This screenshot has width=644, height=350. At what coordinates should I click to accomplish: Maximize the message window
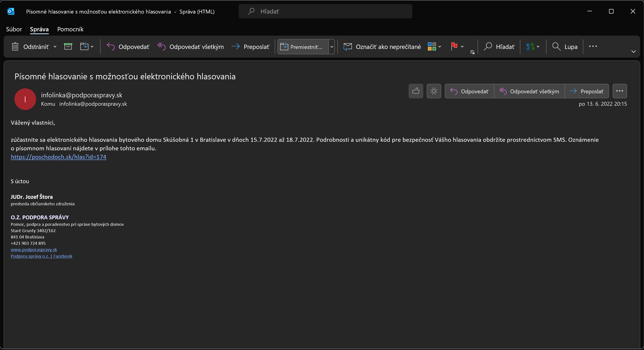(611, 11)
